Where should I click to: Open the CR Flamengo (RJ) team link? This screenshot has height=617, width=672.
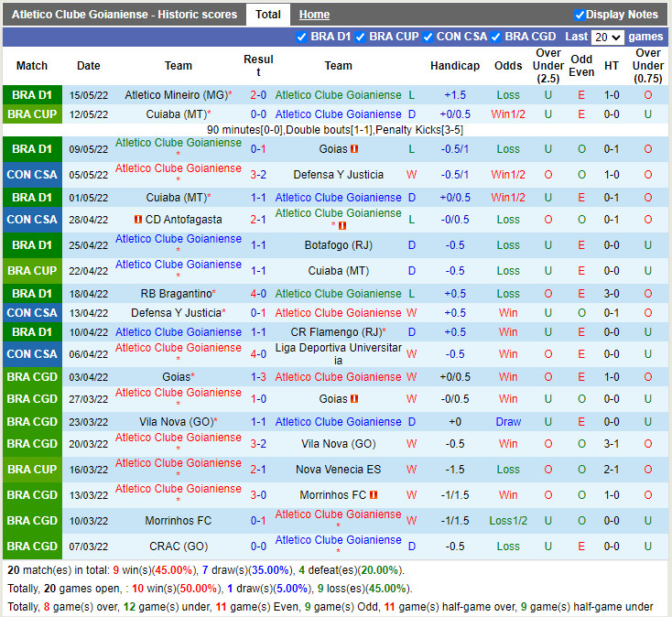click(x=335, y=332)
